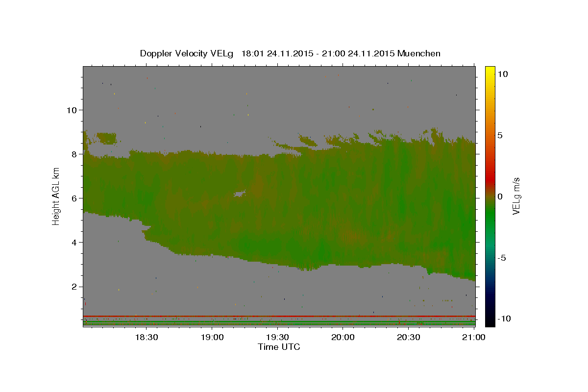Click the height tick label 8
The width and height of the screenshot is (588, 392).
click(x=74, y=154)
